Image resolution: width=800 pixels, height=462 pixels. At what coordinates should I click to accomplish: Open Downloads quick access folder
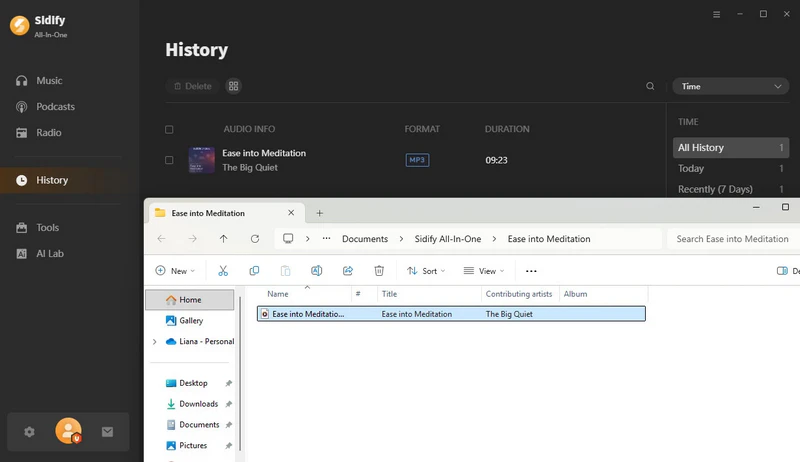193,404
